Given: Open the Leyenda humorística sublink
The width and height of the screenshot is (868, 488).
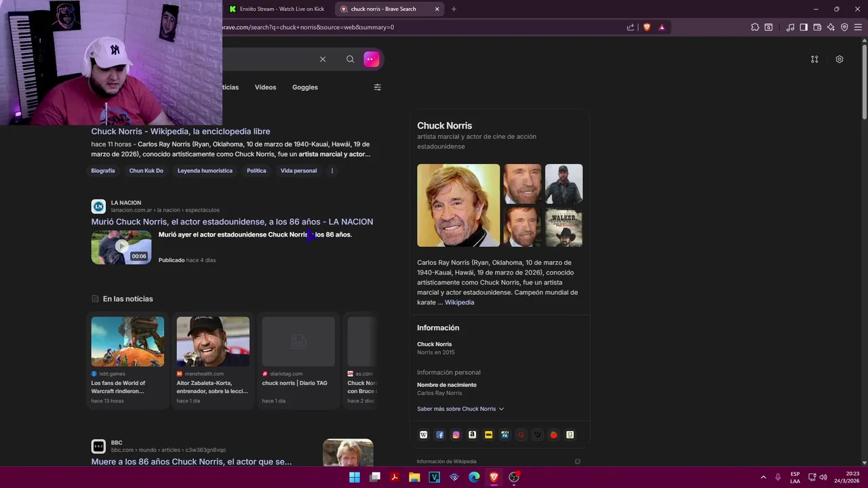Looking at the screenshot, I should [205, 171].
